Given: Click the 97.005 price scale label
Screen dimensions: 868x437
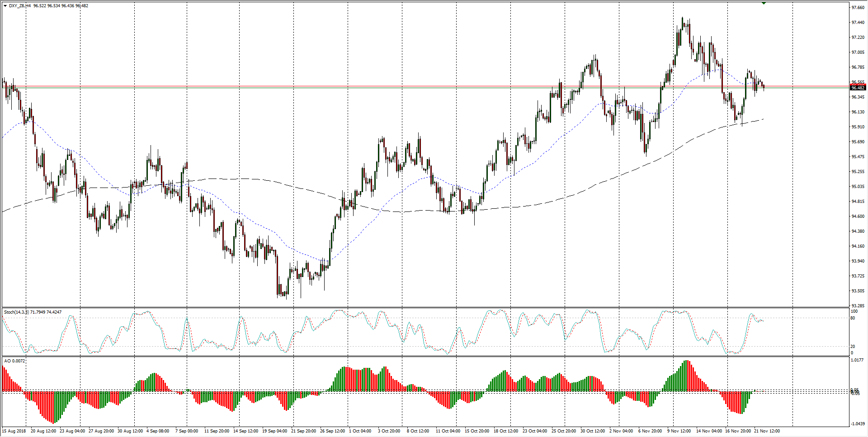Looking at the screenshot, I should tap(858, 52).
